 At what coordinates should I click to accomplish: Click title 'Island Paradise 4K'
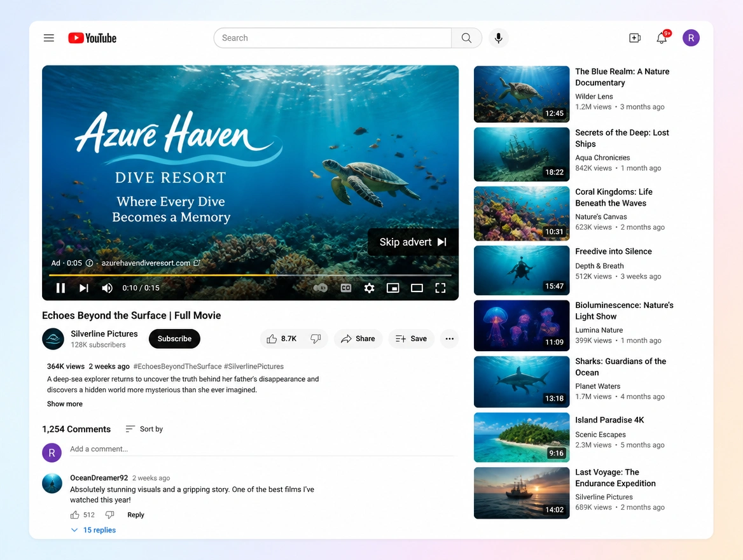[610, 420]
